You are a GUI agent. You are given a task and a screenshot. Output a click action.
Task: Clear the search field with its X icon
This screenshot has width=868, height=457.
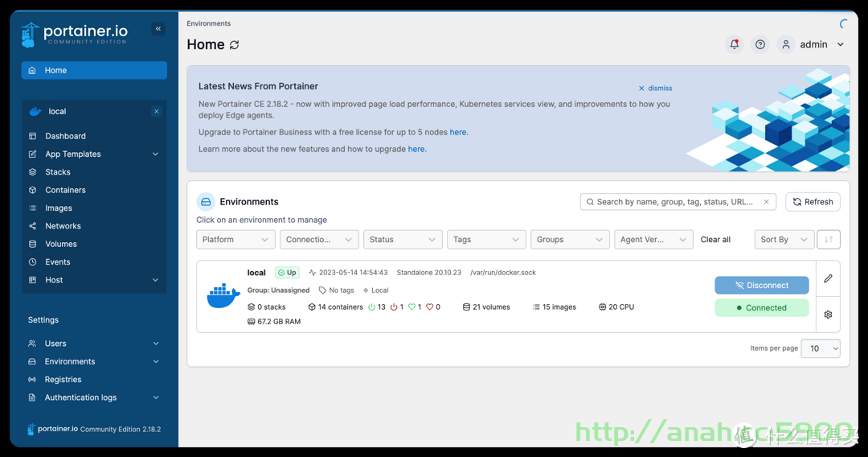[766, 202]
